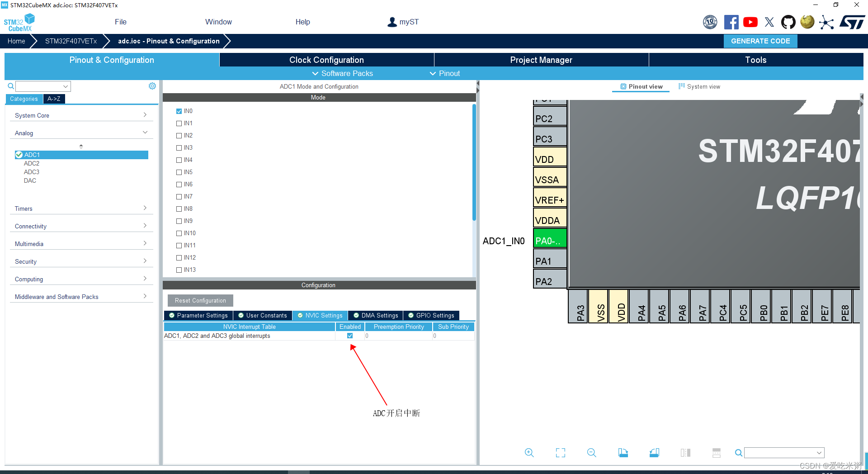The image size is (868, 474).
Task: Click the peripheral search magnifier icon
Action: point(11,86)
